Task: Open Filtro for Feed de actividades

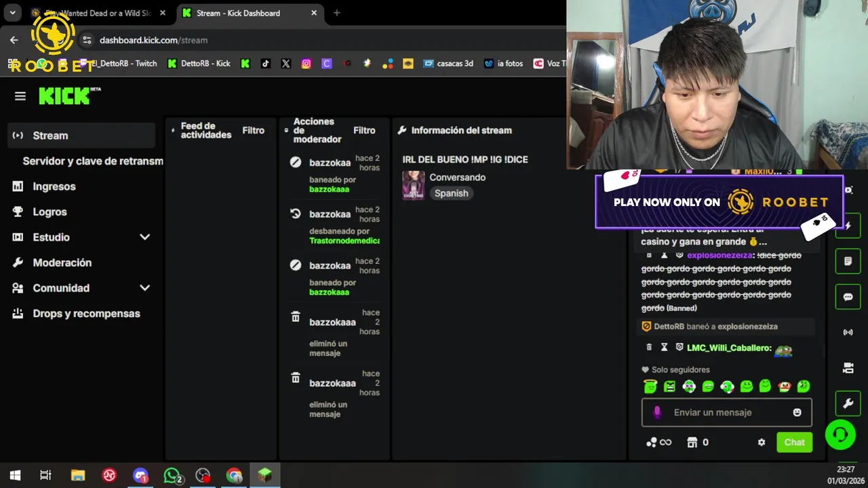Action: pyautogui.click(x=254, y=130)
